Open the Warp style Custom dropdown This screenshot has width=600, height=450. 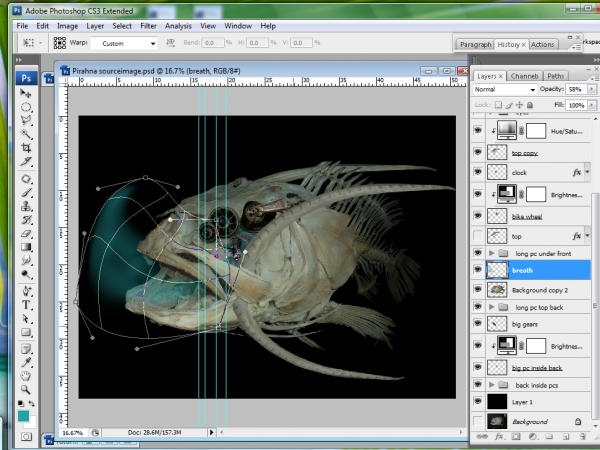124,43
